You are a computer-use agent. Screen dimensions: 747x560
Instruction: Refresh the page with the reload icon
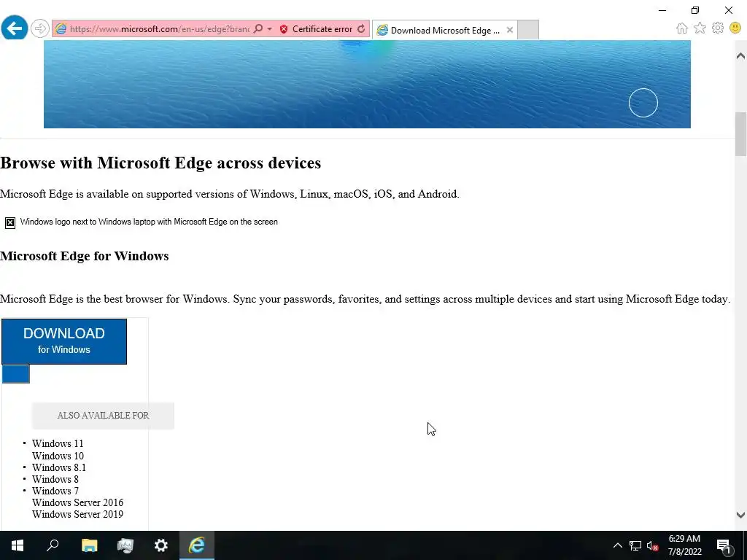pyautogui.click(x=361, y=29)
